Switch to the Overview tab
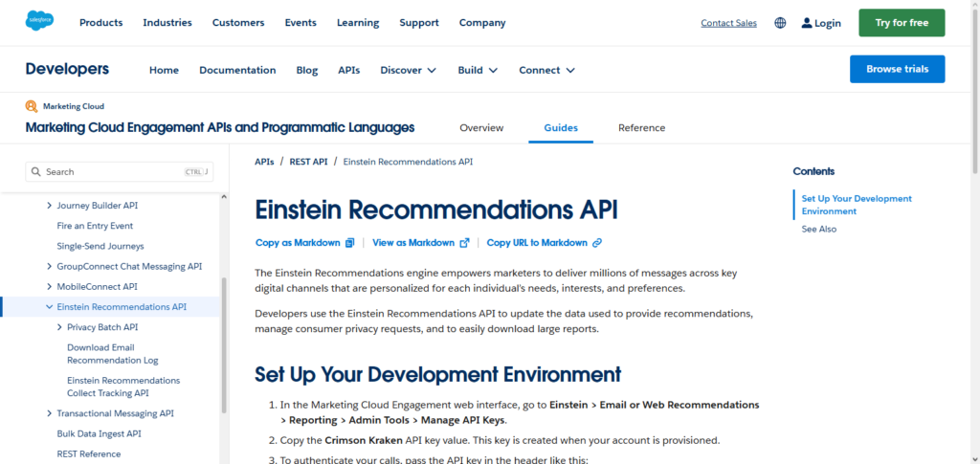This screenshot has width=980, height=464. (481, 128)
